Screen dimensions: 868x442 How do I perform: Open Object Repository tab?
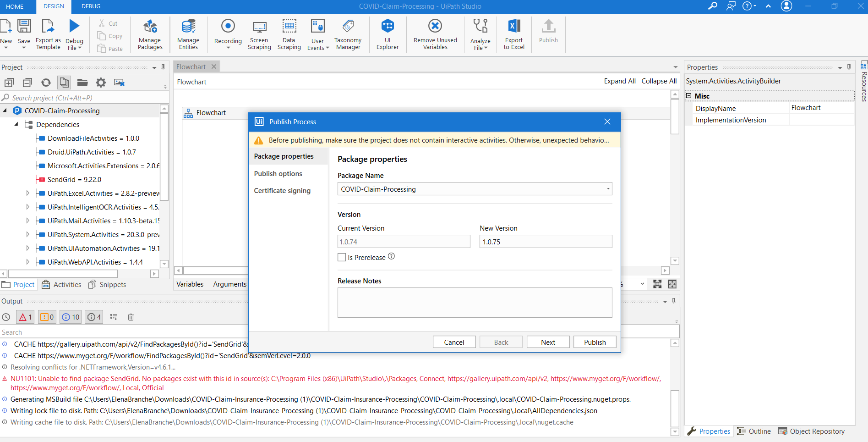pyautogui.click(x=811, y=431)
